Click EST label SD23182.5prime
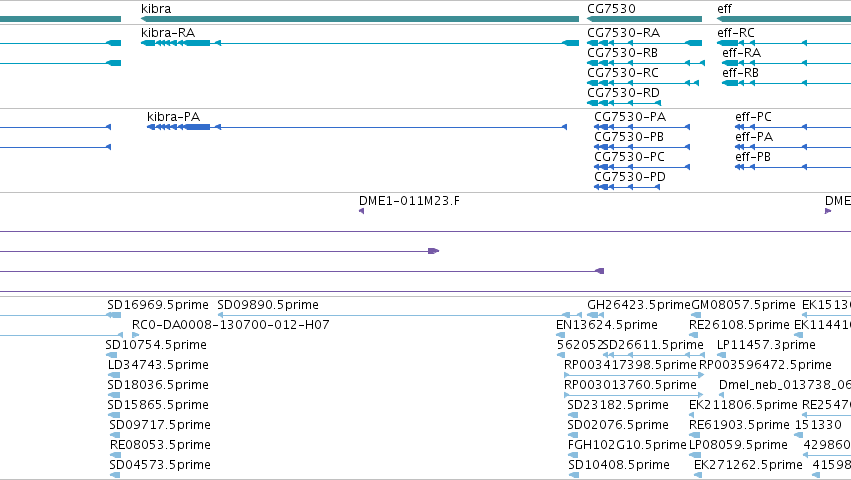Screen dimensions: 851x480 click(618, 405)
